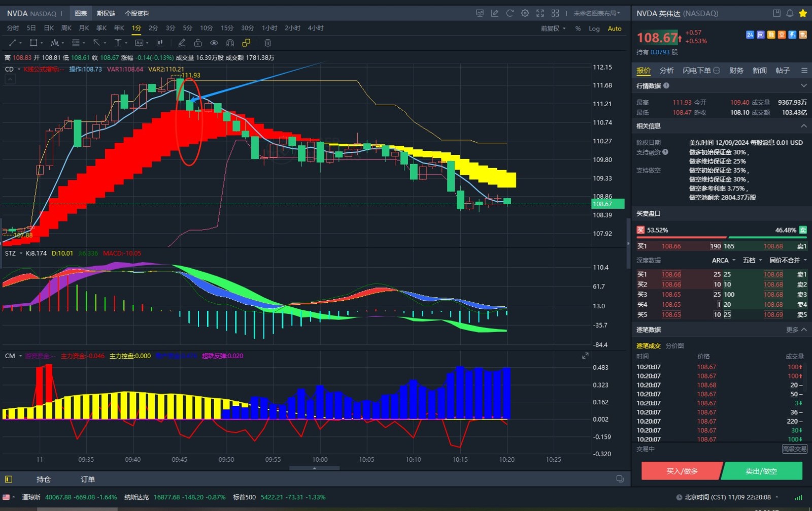Collapse the 相关信息 section chevron
812x511 pixels.
803,125
